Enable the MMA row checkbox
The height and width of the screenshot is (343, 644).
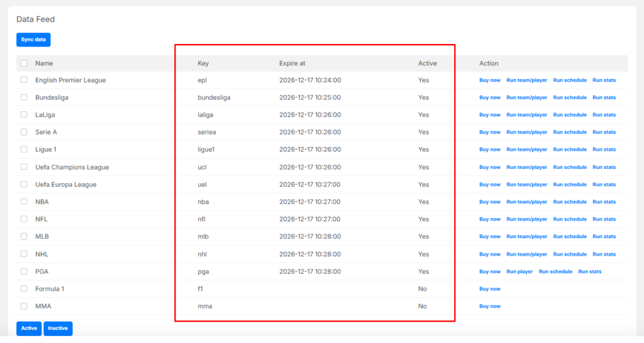click(x=24, y=307)
